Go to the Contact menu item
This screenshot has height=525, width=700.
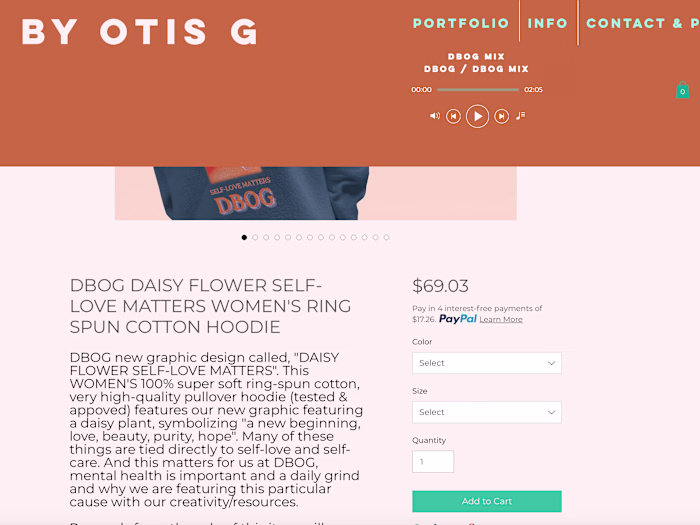(x=640, y=23)
